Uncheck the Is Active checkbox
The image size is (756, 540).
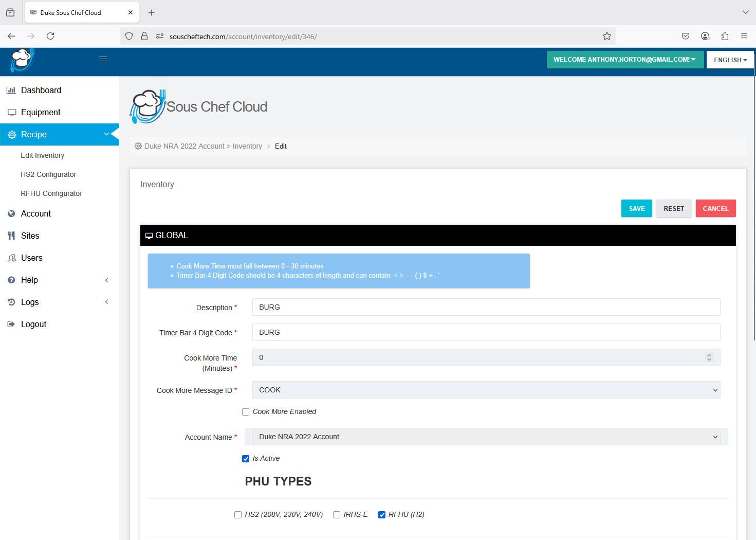(246, 459)
